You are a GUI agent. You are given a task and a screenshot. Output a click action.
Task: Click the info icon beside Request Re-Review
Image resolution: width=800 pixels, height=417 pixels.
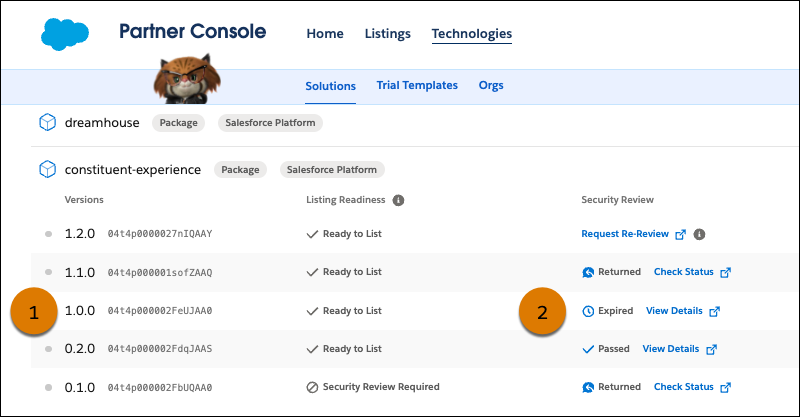click(700, 235)
